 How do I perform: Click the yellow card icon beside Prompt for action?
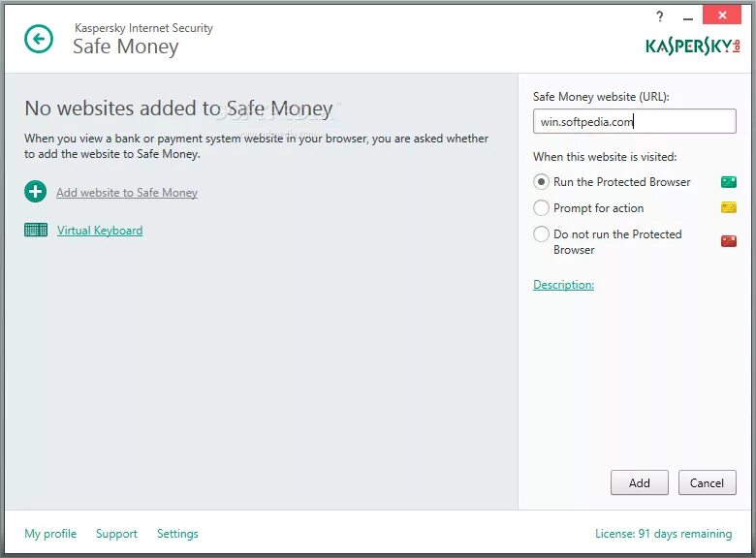point(729,207)
